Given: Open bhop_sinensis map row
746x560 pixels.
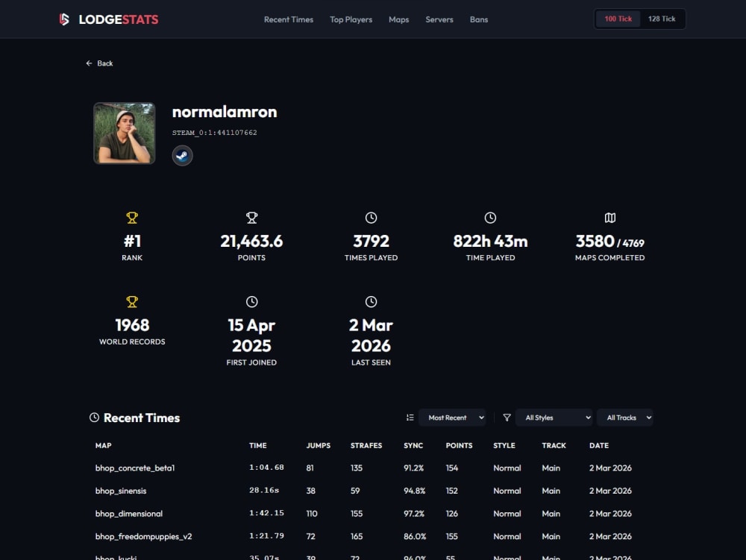Looking at the screenshot, I should coord(373,491).
